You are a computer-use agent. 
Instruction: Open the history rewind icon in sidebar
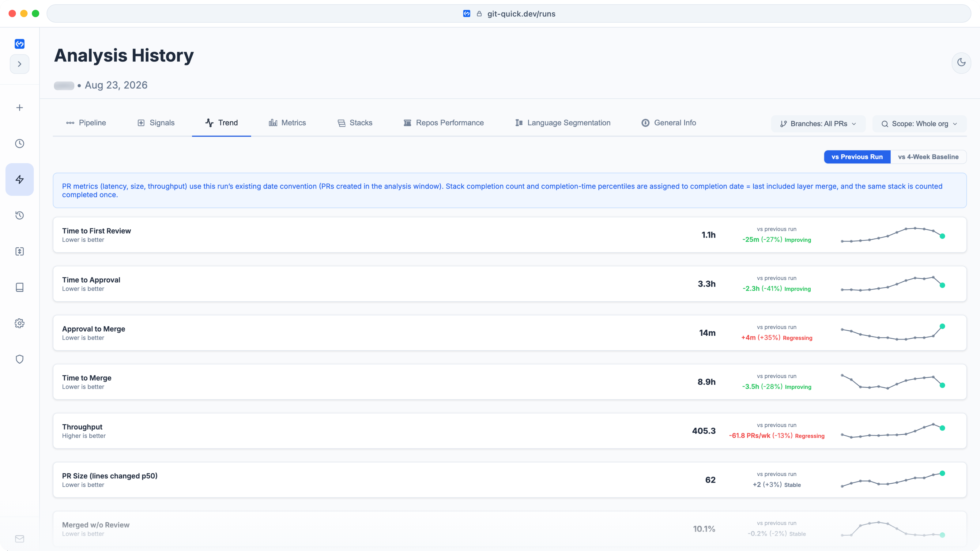[x=19, y=215]
